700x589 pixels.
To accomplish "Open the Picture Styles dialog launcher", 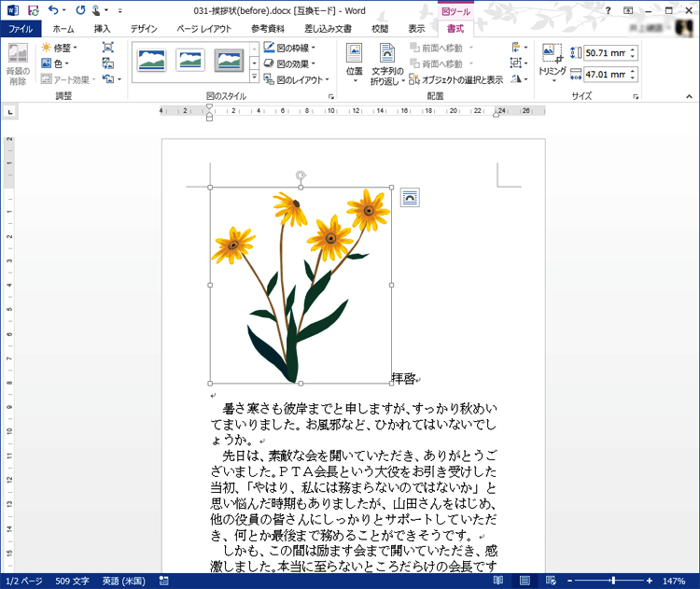I will click(x=331, y=96).
